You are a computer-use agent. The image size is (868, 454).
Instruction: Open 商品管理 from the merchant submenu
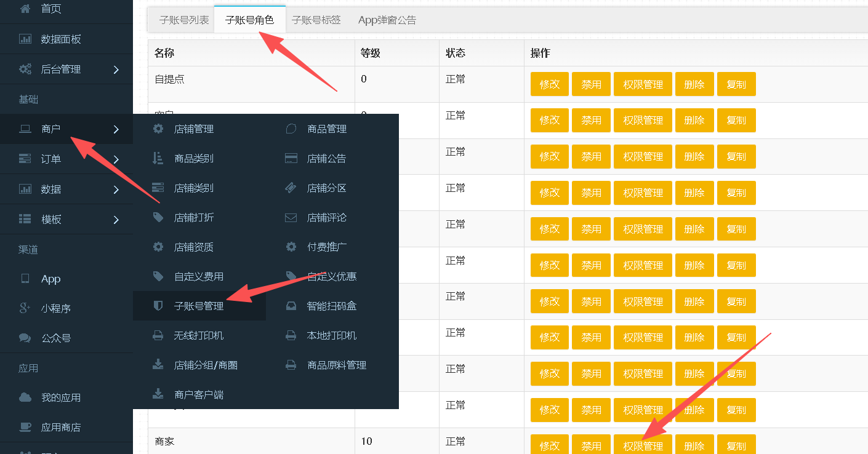tap(327, 129)
